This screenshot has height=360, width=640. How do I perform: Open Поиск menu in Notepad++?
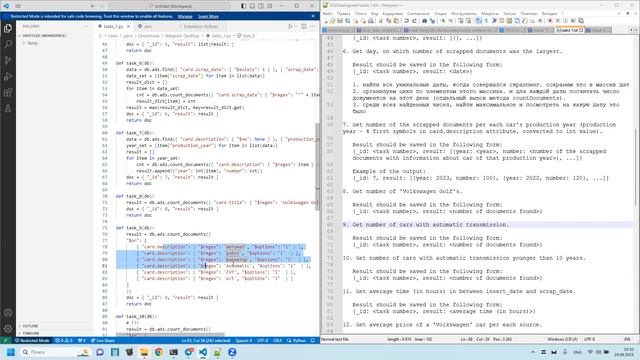[x=360, y=13]
